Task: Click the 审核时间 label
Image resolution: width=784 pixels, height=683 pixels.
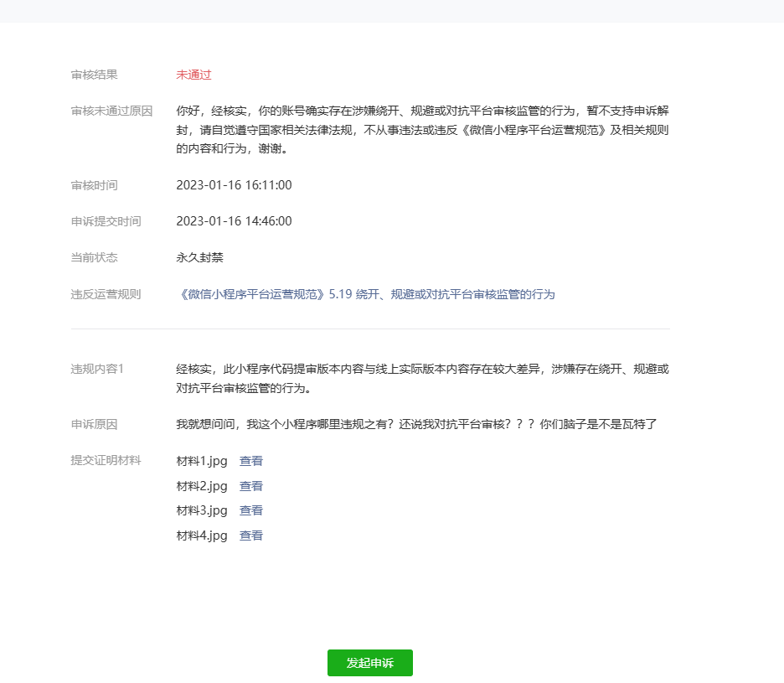Action: click(94, 185)
